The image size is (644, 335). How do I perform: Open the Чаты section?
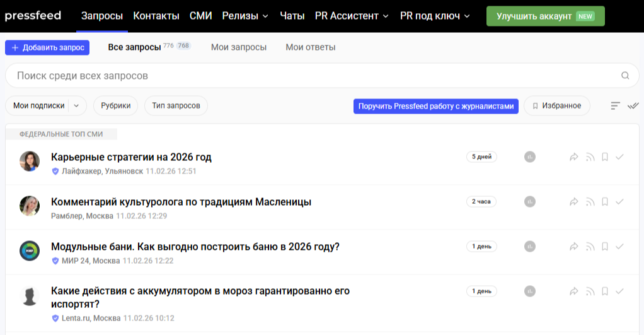[292, 16]
